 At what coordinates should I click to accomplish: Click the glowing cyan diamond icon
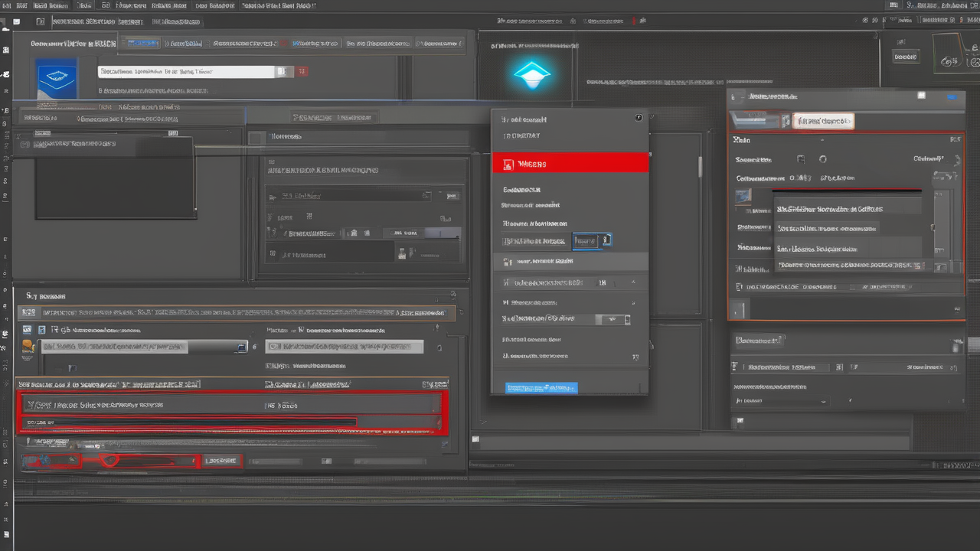(x=531, y=73)
